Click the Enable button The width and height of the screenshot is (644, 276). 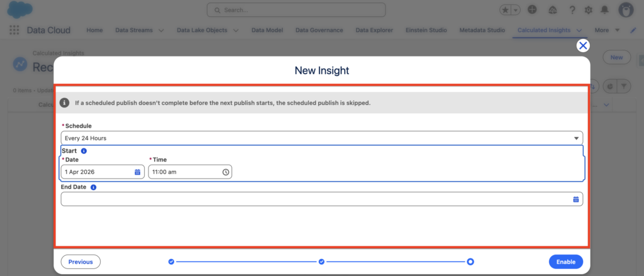click(565, 262)
